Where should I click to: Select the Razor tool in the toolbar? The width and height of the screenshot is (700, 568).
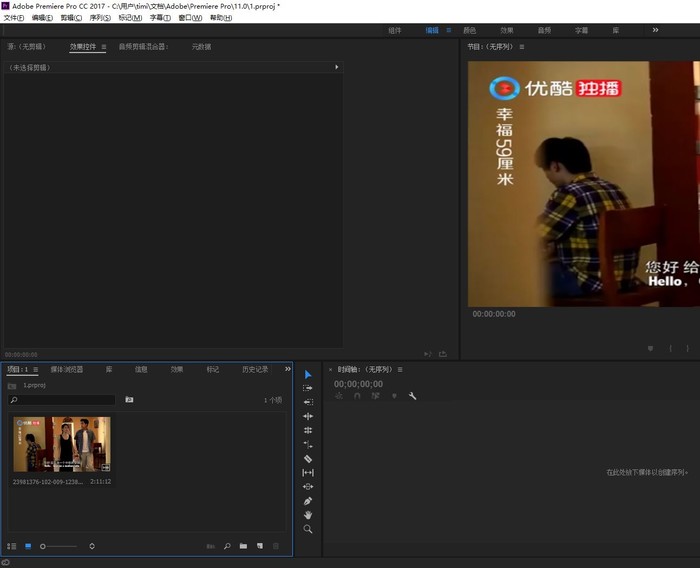click(x=308, y=459)
